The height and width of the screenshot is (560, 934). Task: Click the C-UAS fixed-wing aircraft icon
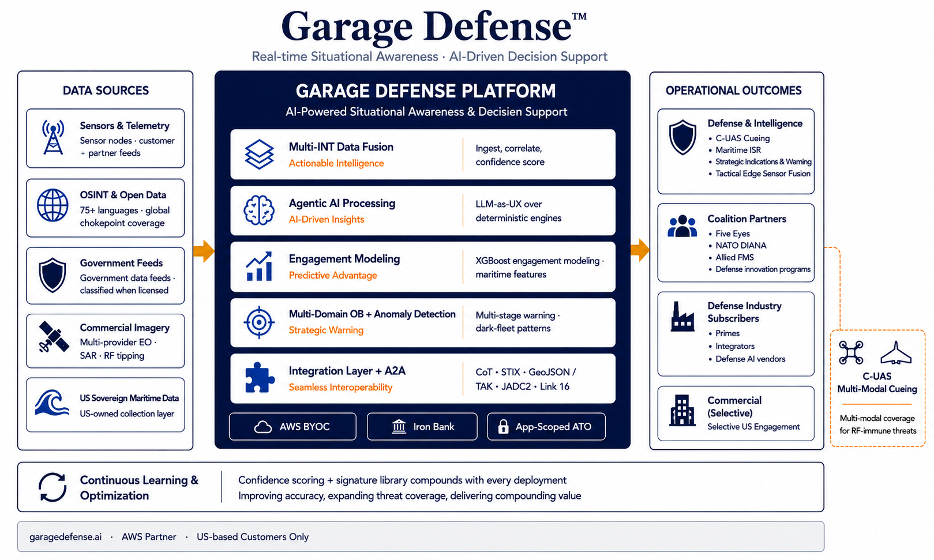[x=895, y=352]
